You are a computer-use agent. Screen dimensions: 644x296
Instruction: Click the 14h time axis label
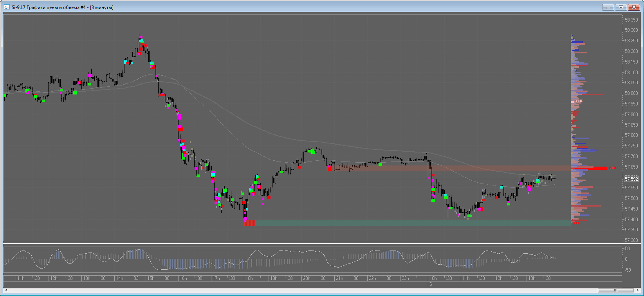click(x=119, y=278)
